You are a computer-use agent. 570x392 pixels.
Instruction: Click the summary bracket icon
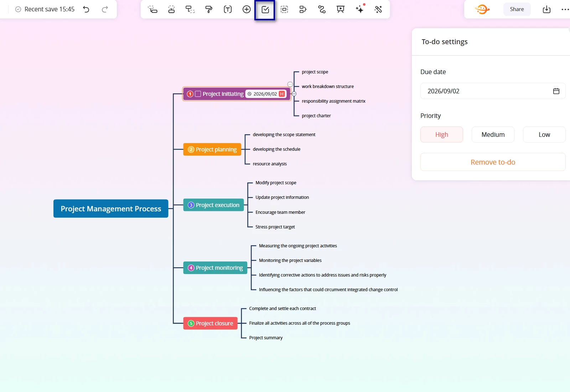303,10
